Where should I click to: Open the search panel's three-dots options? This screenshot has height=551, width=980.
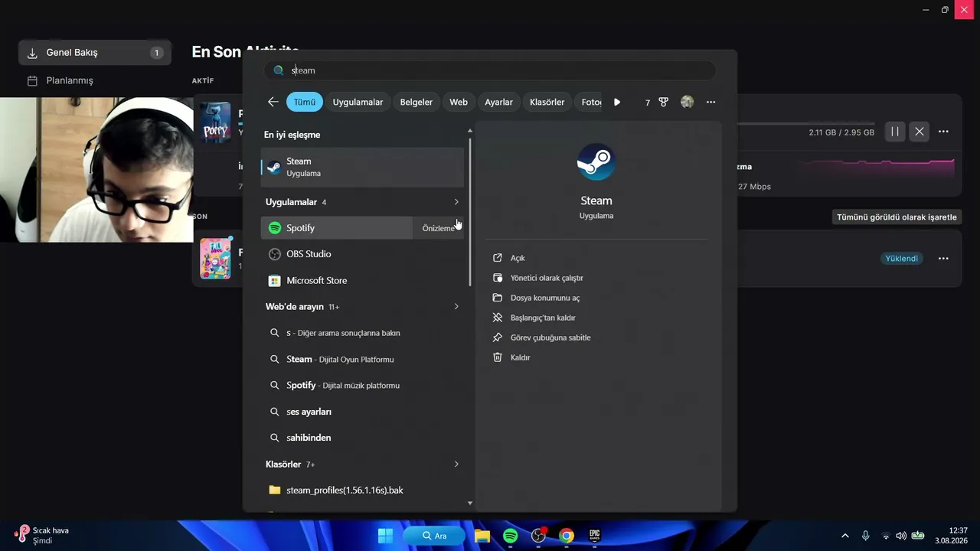click(x=710, y=102)
